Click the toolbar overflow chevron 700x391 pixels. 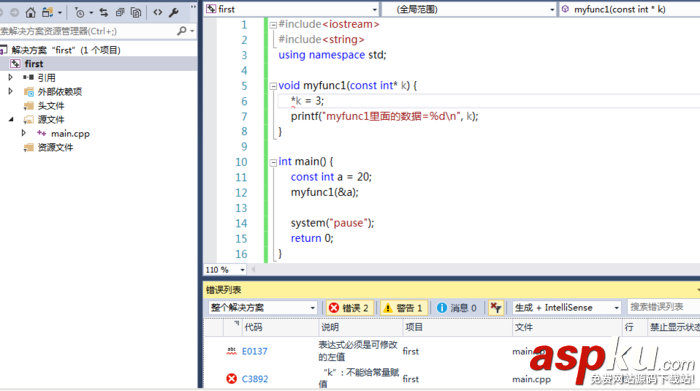[193, 8]
